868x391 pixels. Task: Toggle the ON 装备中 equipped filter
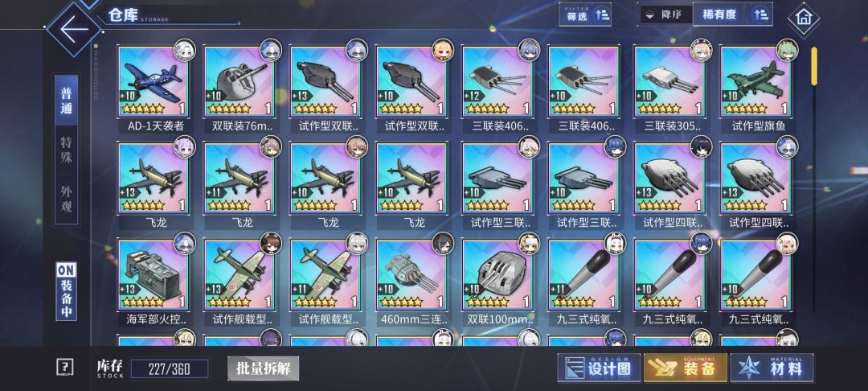click(67, 290)
